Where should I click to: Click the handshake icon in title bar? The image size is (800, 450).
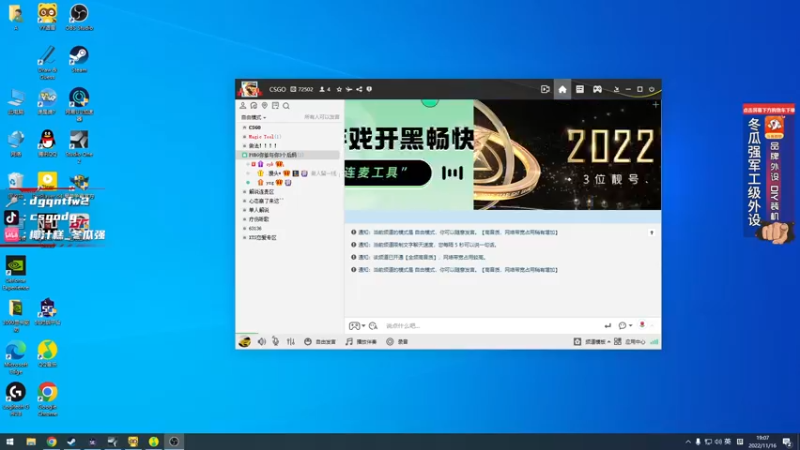pyautogui.click(x=349, y=89)
